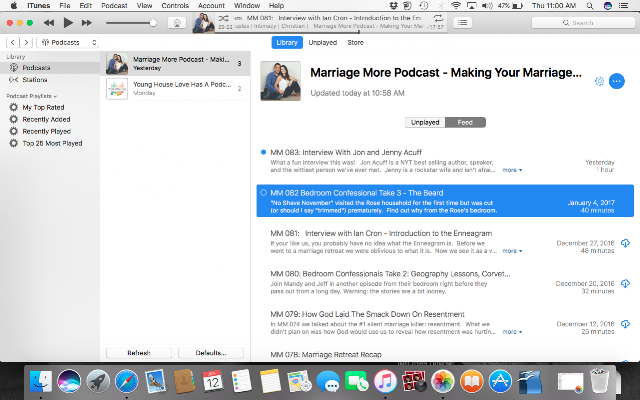Launch iTunes from the Dock

click(384, 381)
